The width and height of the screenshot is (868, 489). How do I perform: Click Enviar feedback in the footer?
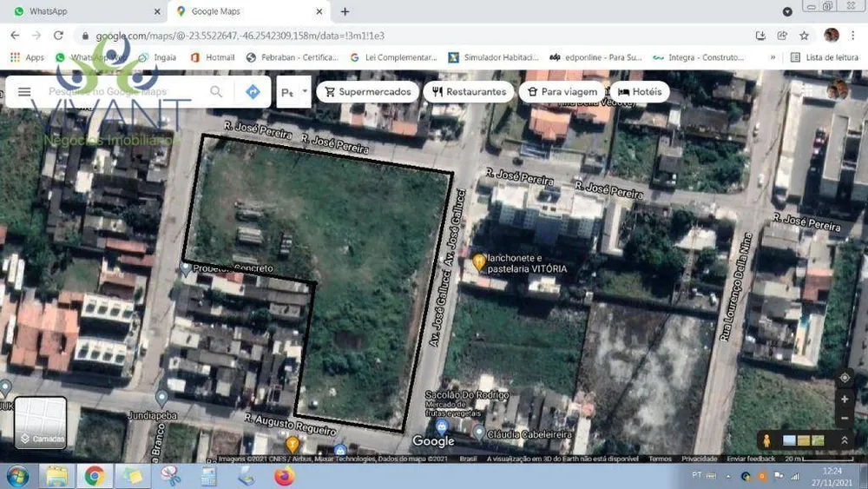(751, 459)
